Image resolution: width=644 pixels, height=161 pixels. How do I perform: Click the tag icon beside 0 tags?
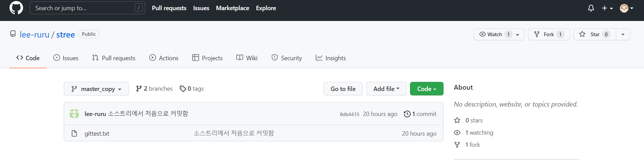183,89
